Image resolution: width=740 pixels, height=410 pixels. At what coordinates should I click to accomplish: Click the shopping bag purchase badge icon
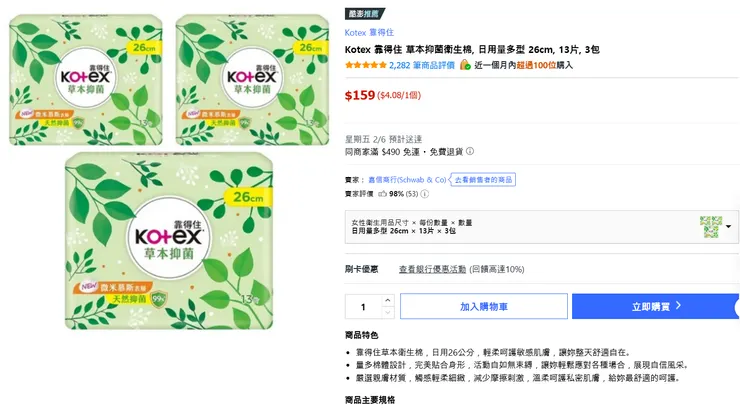(x=465, y=65)
